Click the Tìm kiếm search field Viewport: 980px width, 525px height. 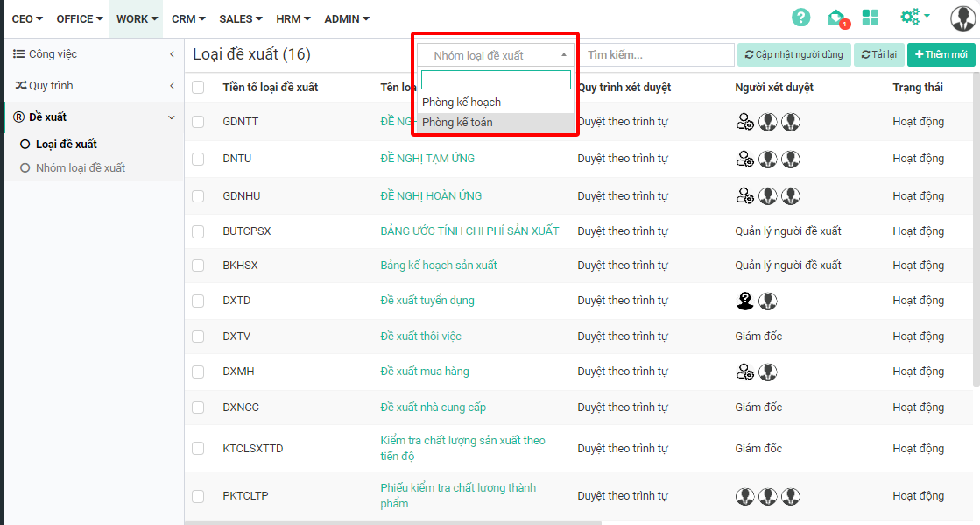[659, 55]
